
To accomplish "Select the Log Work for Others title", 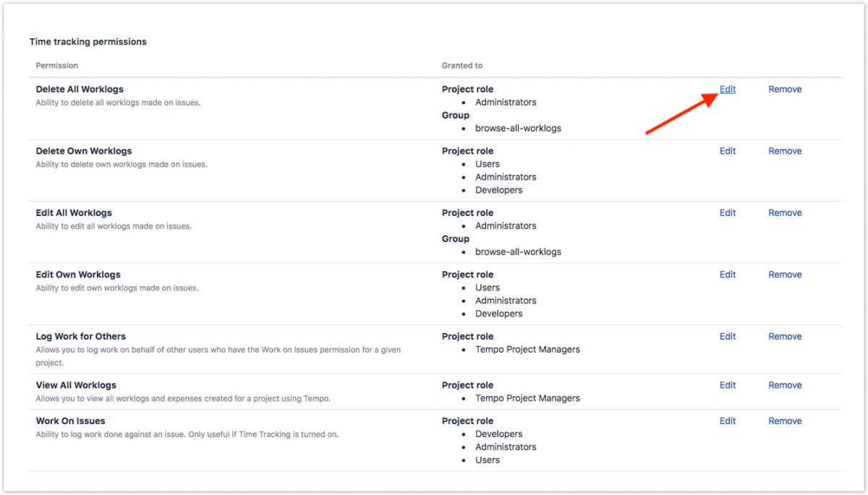I will pos(81,337).
